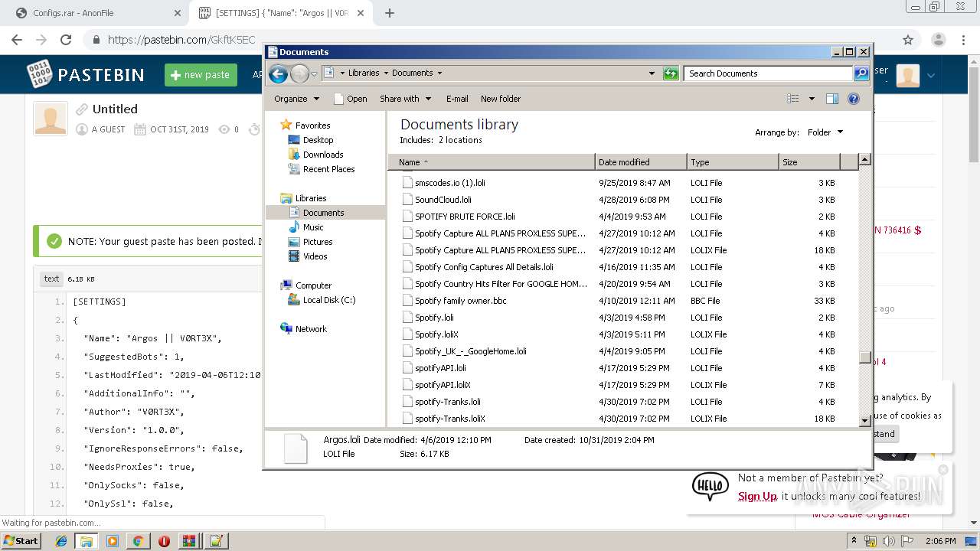The image size is (980, 551).
Task: Go back in the Documents explorer window
Action: (x=279, y=73)
